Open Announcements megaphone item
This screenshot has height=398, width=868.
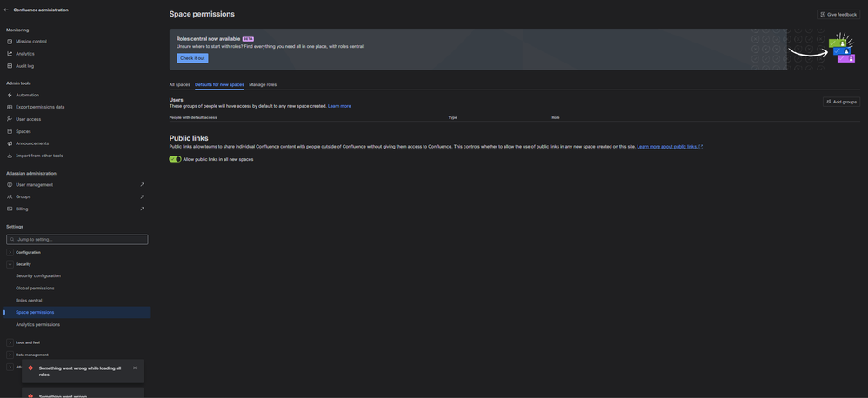[32, 143]
